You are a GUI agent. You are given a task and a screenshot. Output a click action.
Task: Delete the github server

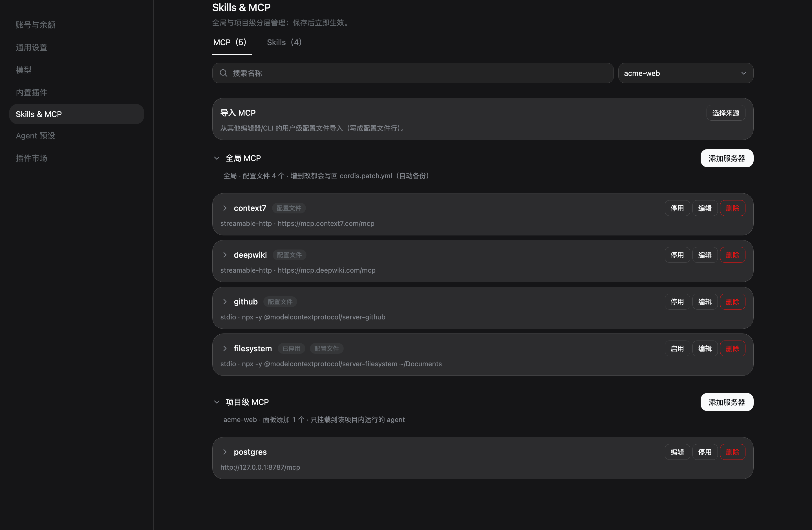732,302
